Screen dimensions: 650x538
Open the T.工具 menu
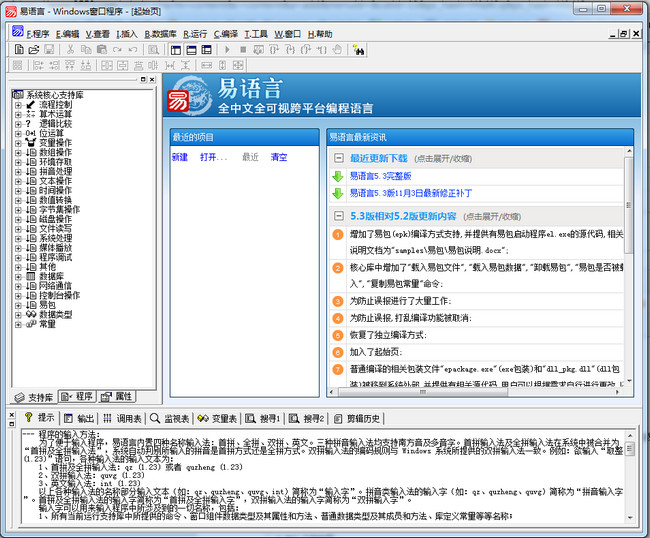coord(256,34)
